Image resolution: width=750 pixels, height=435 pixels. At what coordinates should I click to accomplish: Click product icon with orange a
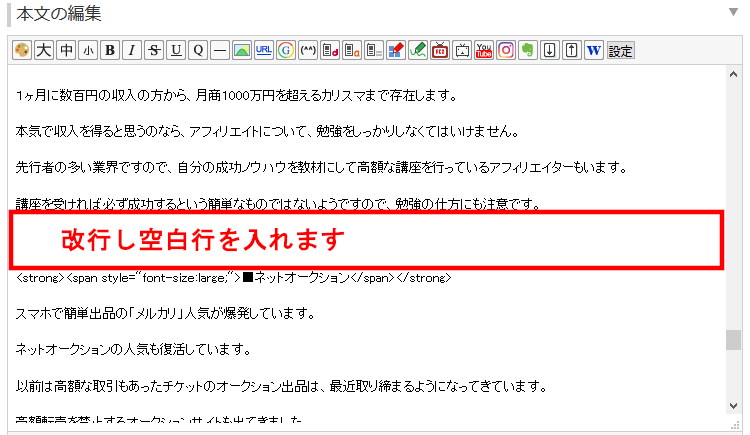click(x=352, y=50)
